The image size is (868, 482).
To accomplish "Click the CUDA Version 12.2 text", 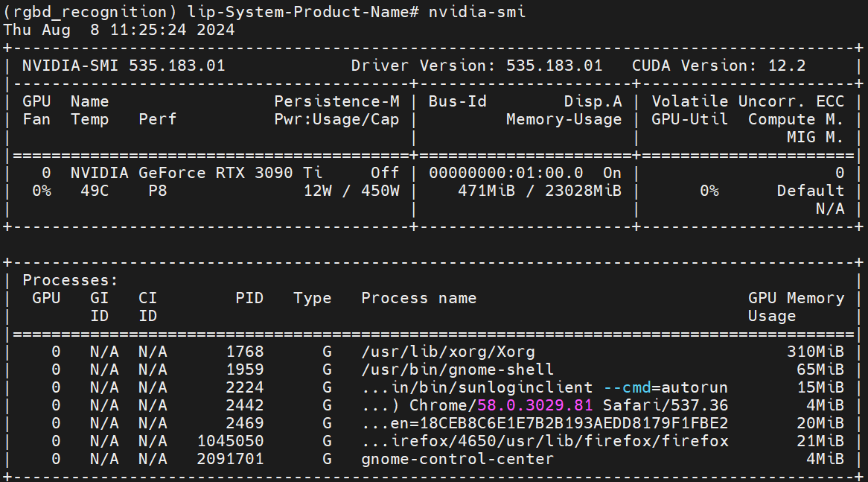I will point(718,66).
